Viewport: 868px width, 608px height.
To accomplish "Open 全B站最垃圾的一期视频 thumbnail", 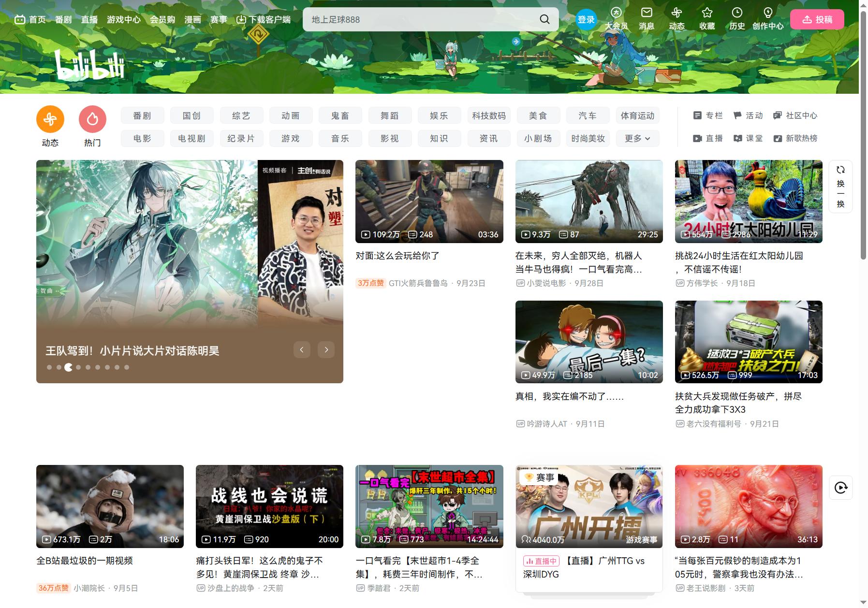I will (110, 507).
